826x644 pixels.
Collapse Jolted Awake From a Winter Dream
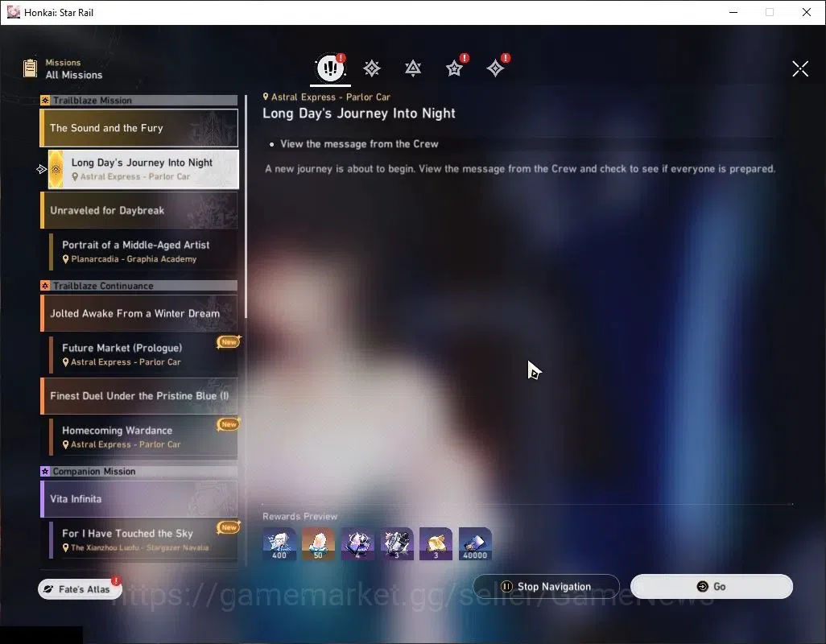139,313
